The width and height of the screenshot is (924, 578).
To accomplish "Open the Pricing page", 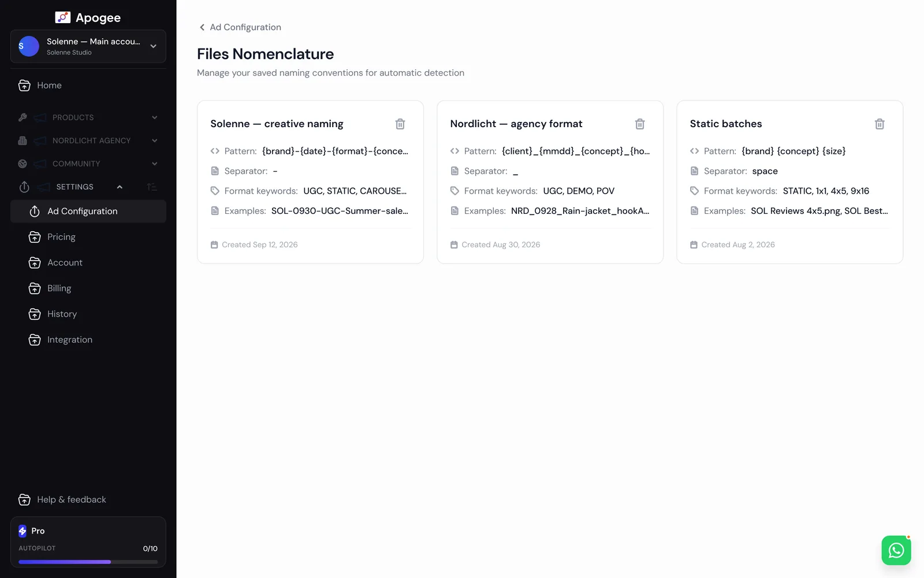I will click(x=88, y=237).
